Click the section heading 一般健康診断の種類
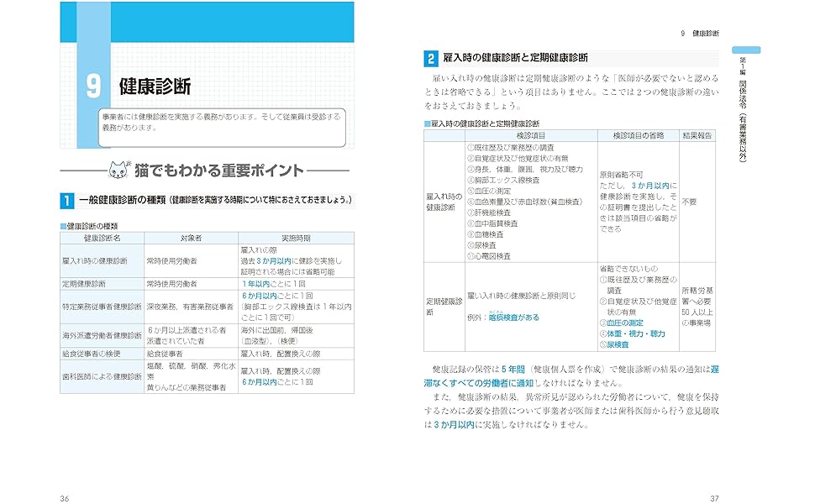 [x=122, y=200]
